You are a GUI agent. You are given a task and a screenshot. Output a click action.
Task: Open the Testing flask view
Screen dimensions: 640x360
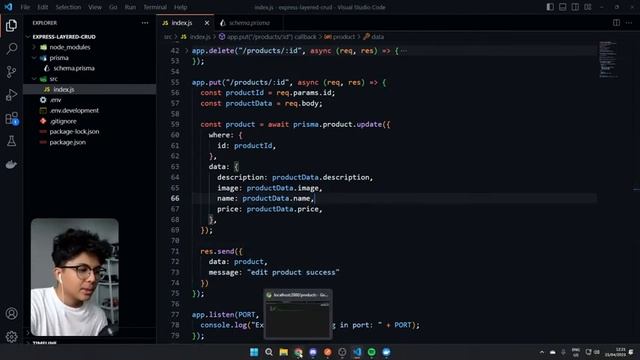click(11, 141)
